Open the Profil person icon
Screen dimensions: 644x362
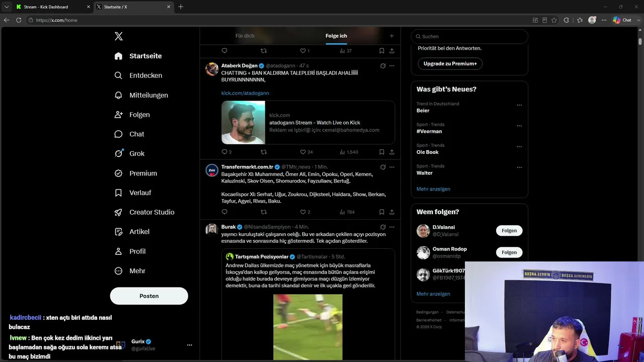118,251
